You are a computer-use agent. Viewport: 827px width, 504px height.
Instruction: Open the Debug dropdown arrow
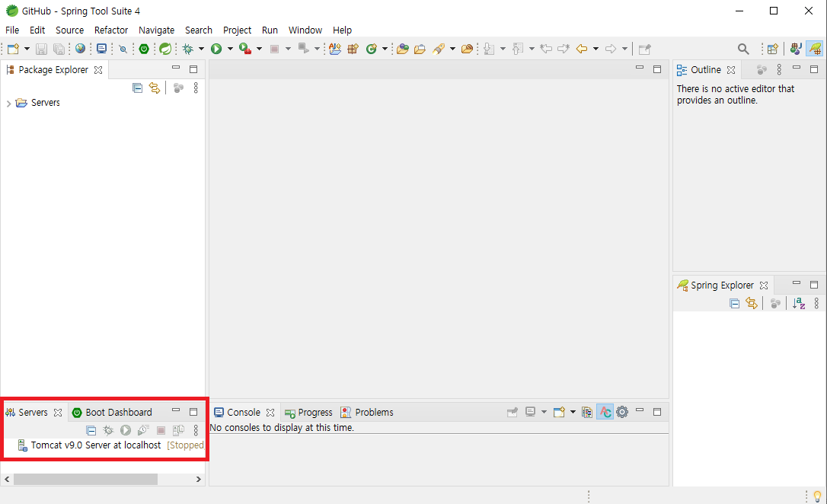click(201, 49)
